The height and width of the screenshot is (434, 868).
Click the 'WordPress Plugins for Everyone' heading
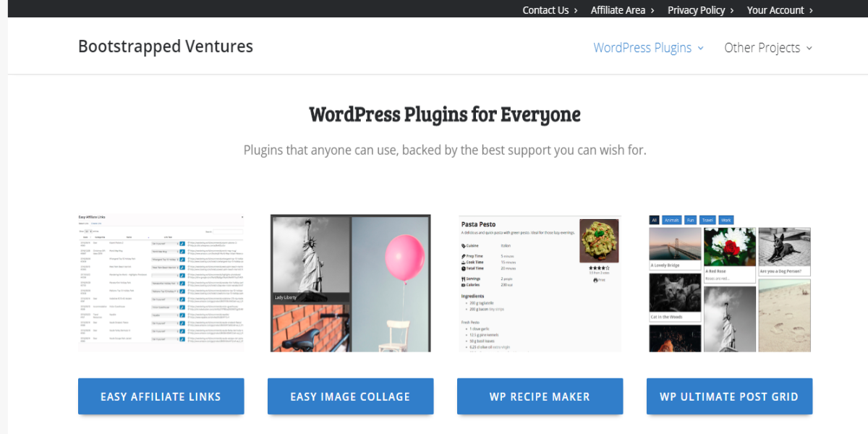[445, 114]
